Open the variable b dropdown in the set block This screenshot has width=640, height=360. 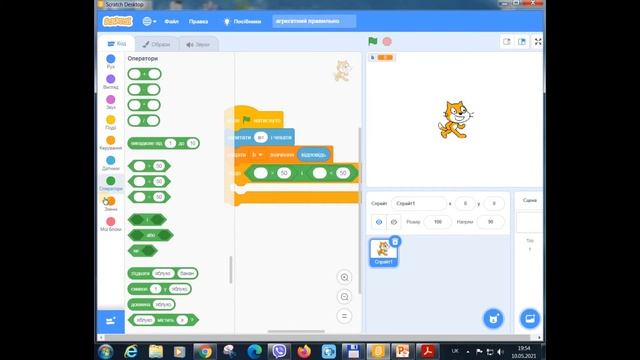click(x=257, y=155)
